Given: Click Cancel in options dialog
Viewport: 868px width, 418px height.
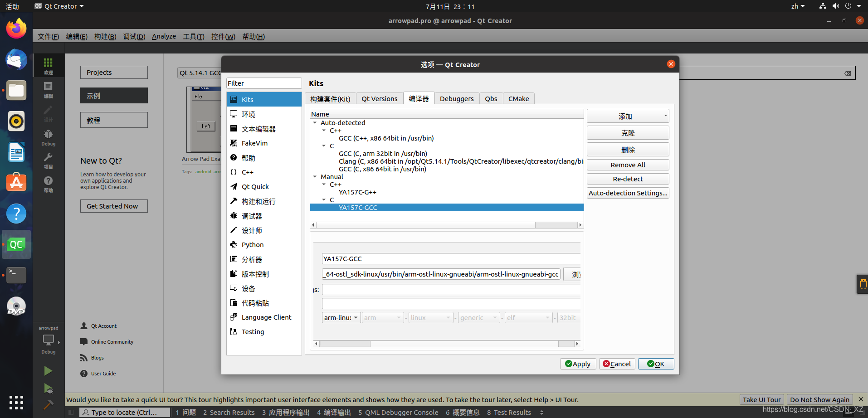Looking at the screenshot, I should coord(617,364).
